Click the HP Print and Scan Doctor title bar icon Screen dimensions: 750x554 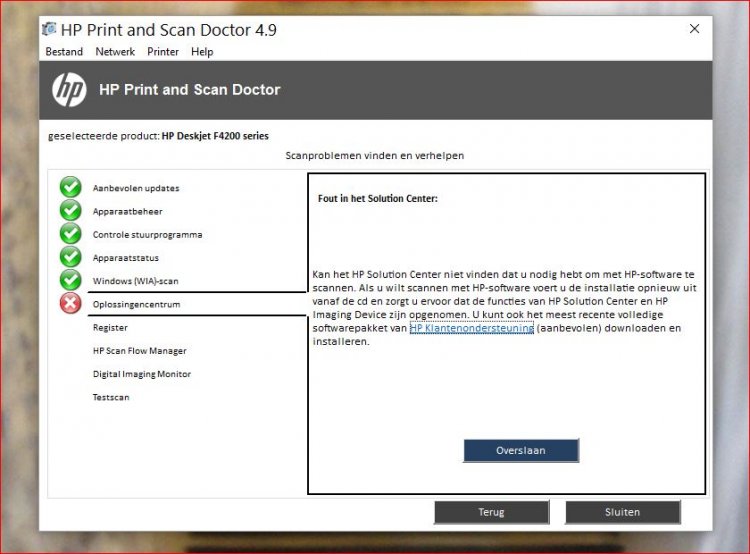(49, 30)
